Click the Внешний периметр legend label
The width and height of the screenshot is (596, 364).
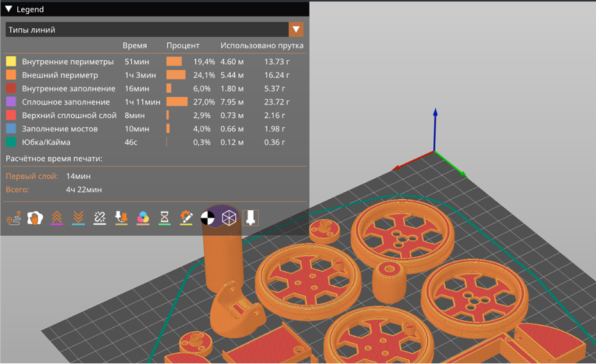point(60,75)
